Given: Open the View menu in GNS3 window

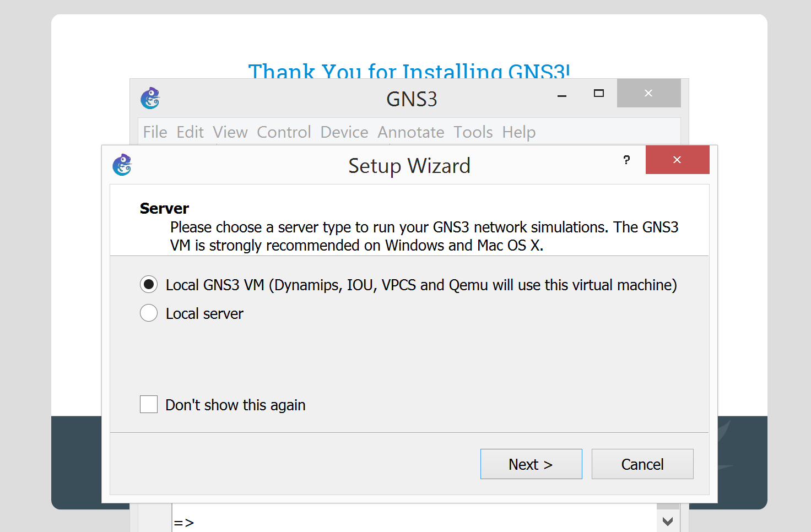Looking at the screenshot, I should pos(230,132).
